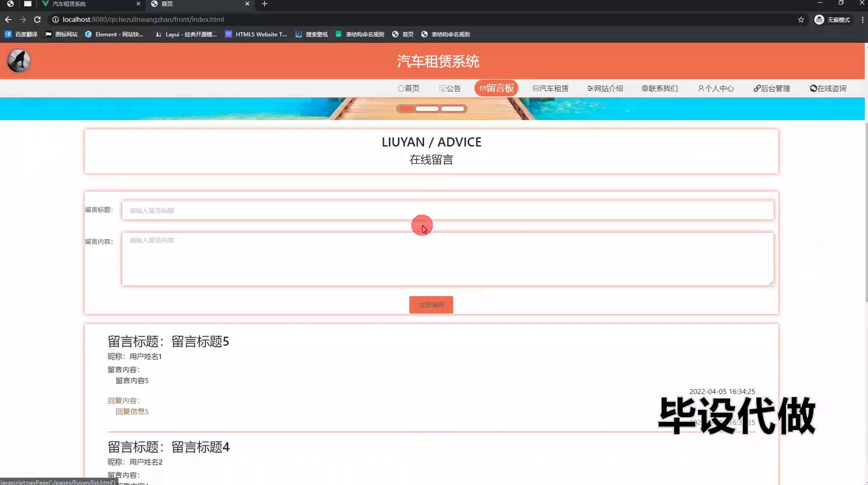Go back using the browser back arrow
The width and height of the screenshot is (868, 485).
point(8,19)
